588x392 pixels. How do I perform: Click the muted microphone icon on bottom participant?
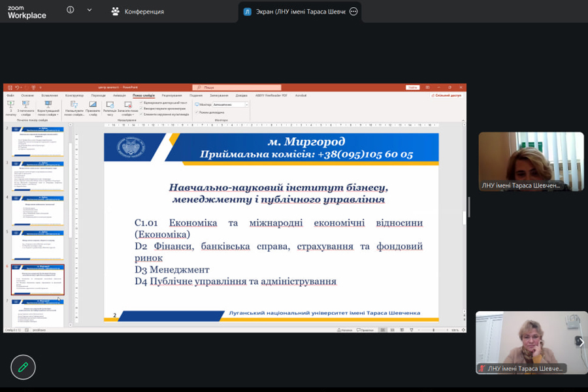(x=482, y=368)
